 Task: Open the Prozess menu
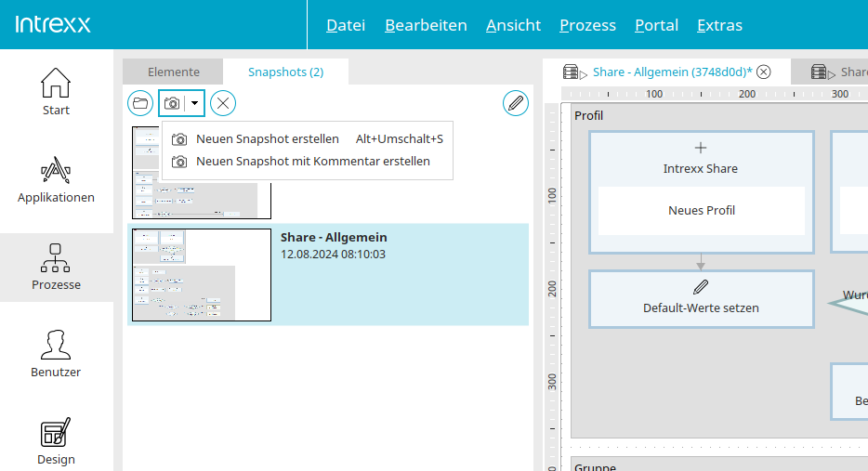pos(587,25)
